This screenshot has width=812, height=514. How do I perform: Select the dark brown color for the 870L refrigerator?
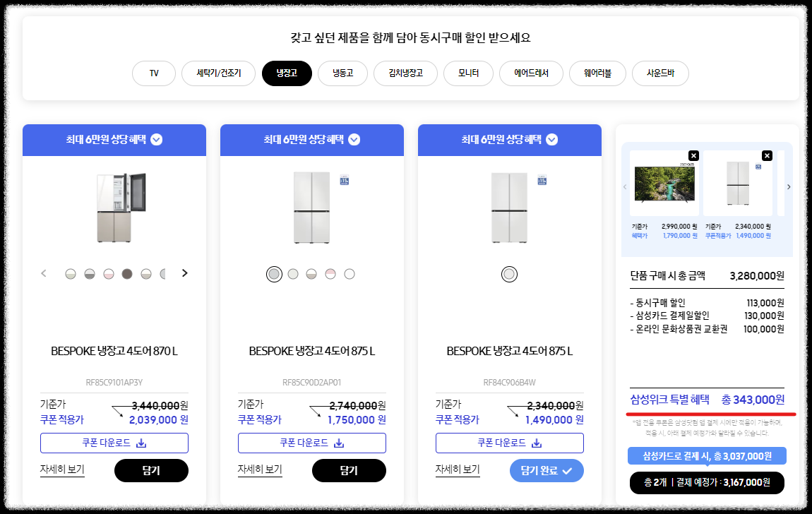126,273
